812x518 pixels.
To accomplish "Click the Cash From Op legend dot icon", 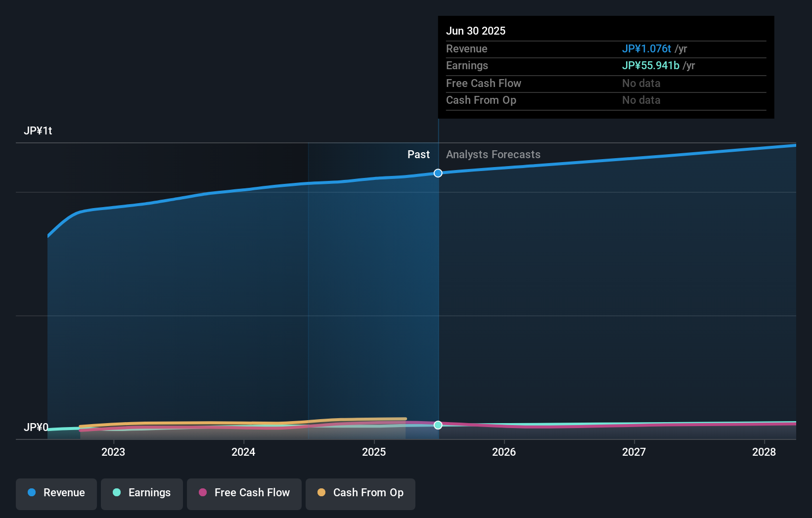I will [x=321, y=492].
